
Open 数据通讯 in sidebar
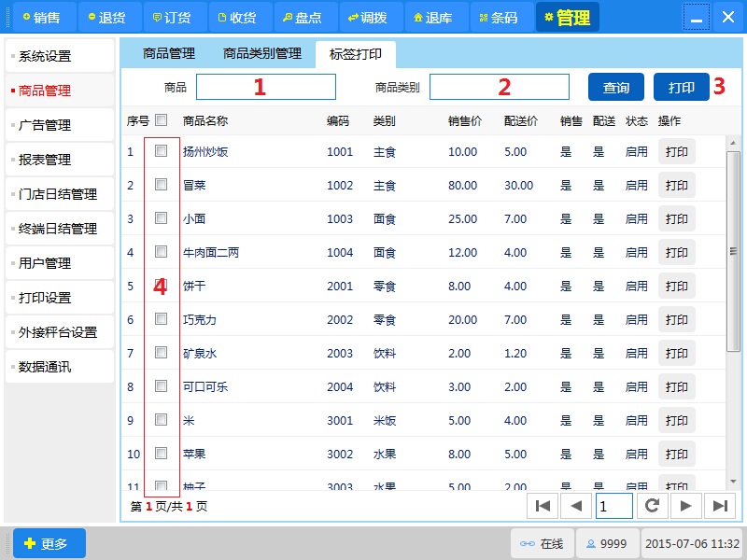60,367
